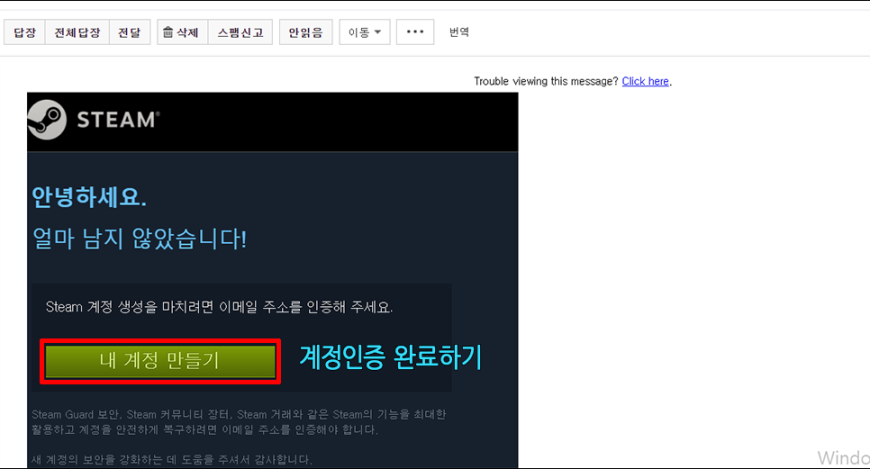
Task: Mark message unread with 안읽음
Action: (x=306, y=32)
